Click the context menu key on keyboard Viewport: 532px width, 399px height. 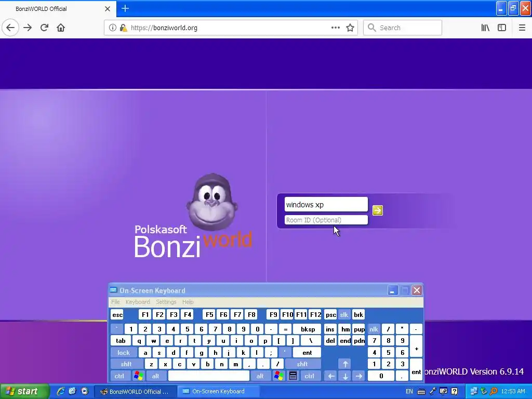pos(293,376)
